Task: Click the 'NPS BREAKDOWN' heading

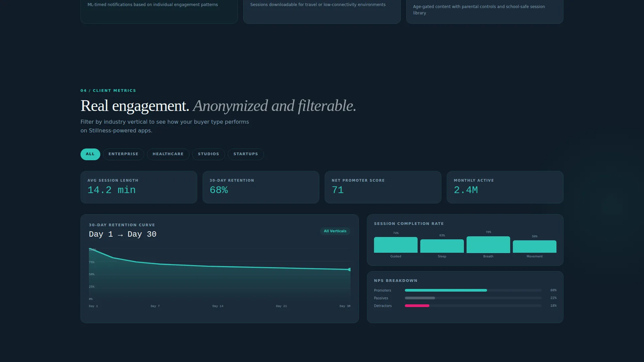Action: [395, 281]
